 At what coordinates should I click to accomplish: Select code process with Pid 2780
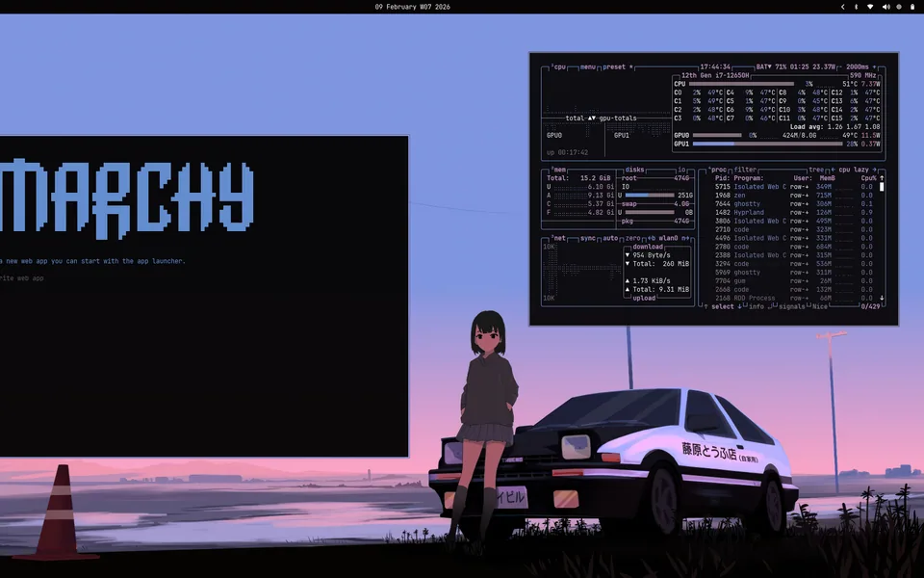pos(794,247)
